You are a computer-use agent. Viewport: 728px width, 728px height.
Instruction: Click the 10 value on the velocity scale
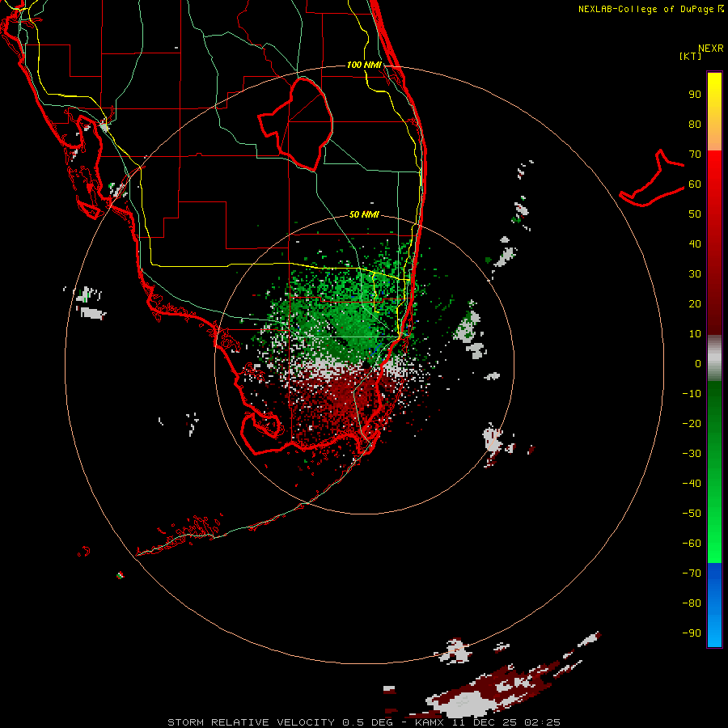(x=695, y=334)
